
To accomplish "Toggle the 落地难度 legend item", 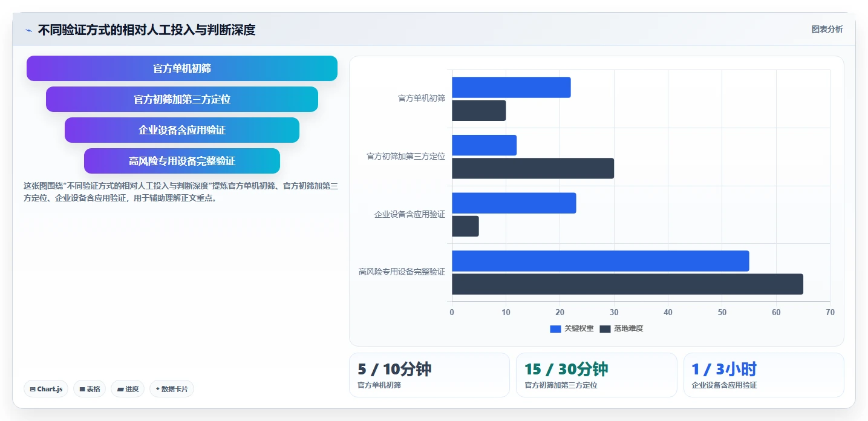I will click(622, 328).
